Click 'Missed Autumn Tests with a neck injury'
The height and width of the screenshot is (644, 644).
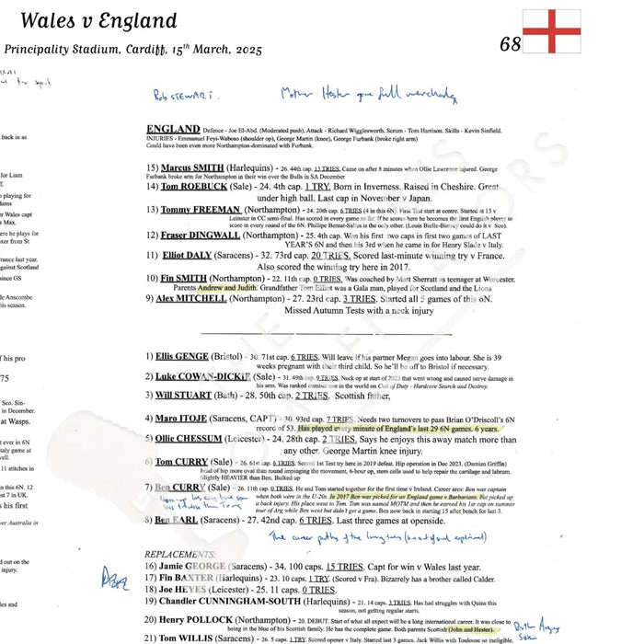(359, 311)
